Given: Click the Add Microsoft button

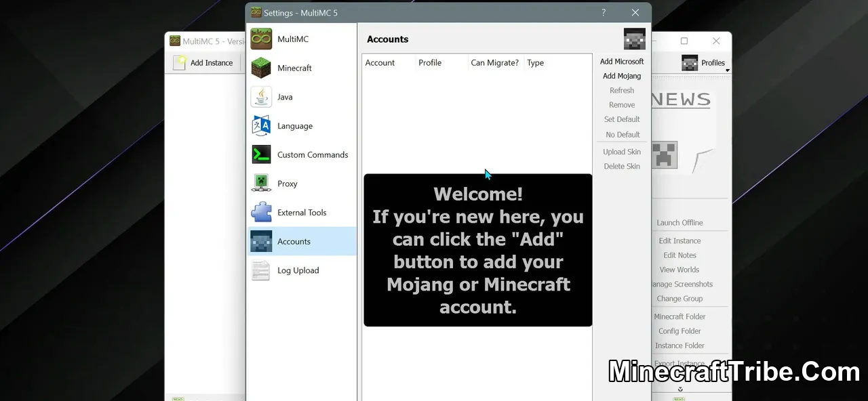Looking at the screenshot, I should click(622, 62).
